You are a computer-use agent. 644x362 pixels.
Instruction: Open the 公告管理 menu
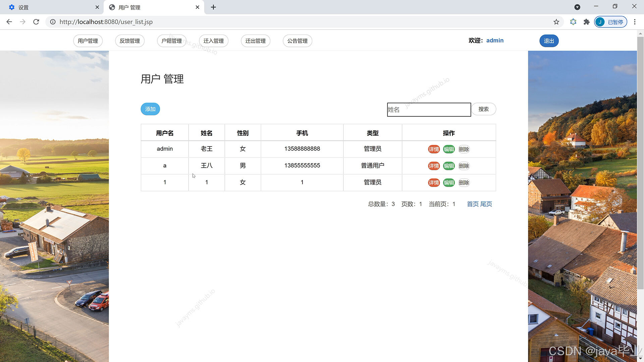[298, 41]
